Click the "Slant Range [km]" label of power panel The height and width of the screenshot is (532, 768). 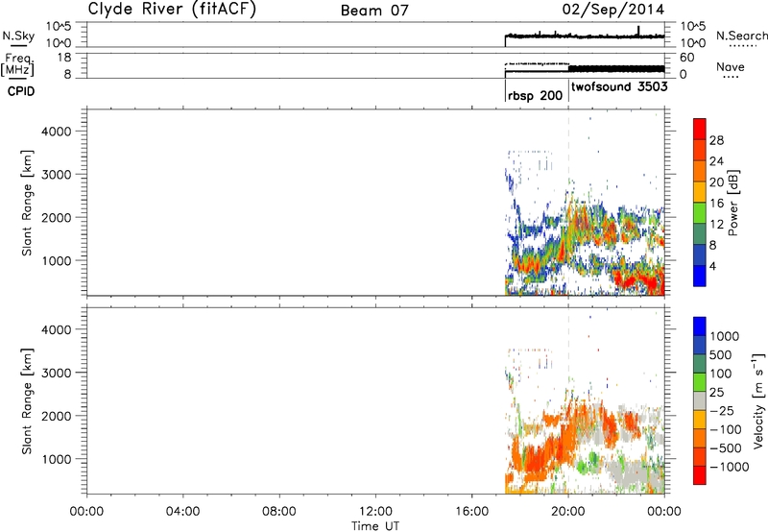pos(27,204)
